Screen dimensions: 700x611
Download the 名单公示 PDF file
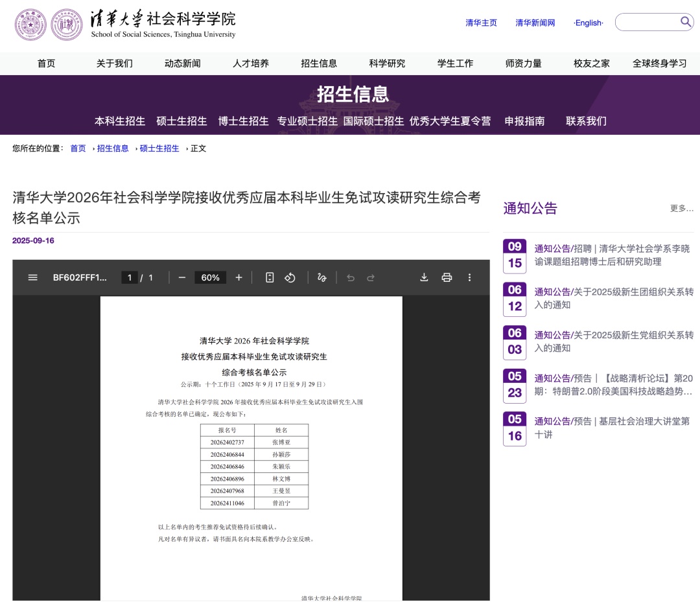click(x=424, y=277)
